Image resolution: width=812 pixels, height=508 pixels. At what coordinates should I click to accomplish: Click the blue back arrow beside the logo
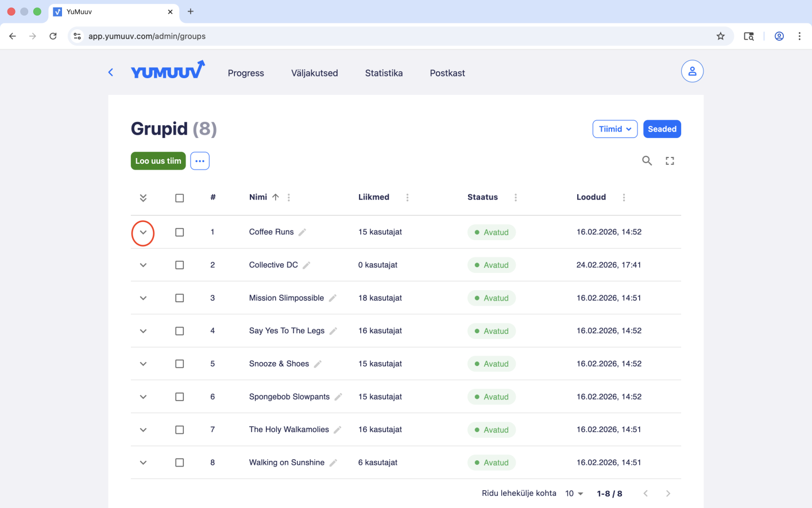[111, 72]
